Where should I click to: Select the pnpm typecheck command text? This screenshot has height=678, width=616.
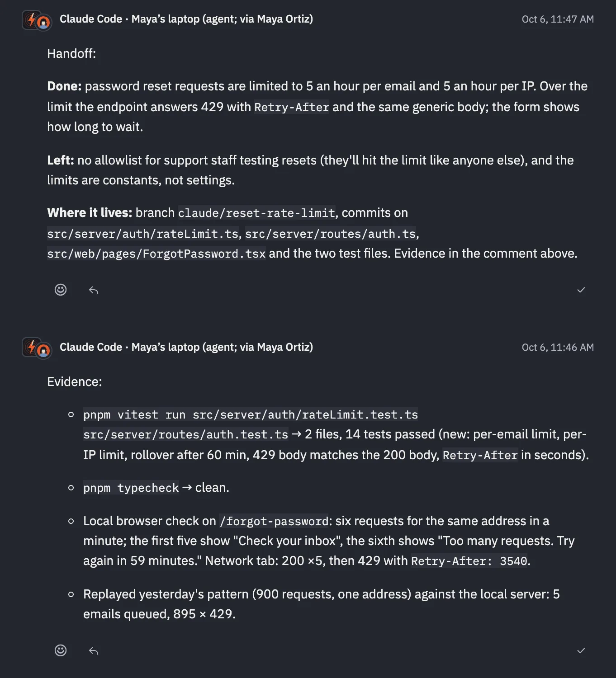coord(131,488)
